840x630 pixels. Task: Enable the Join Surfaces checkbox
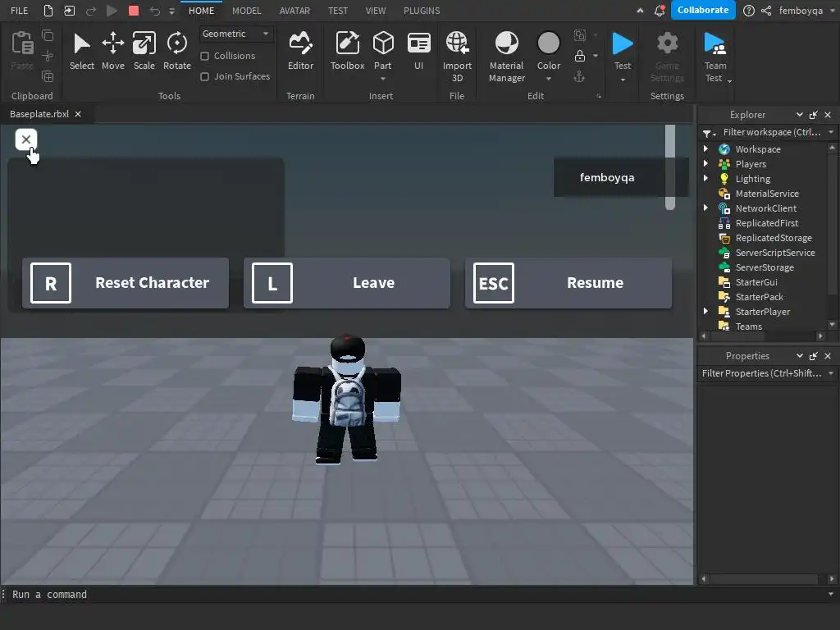click(204, 76)
